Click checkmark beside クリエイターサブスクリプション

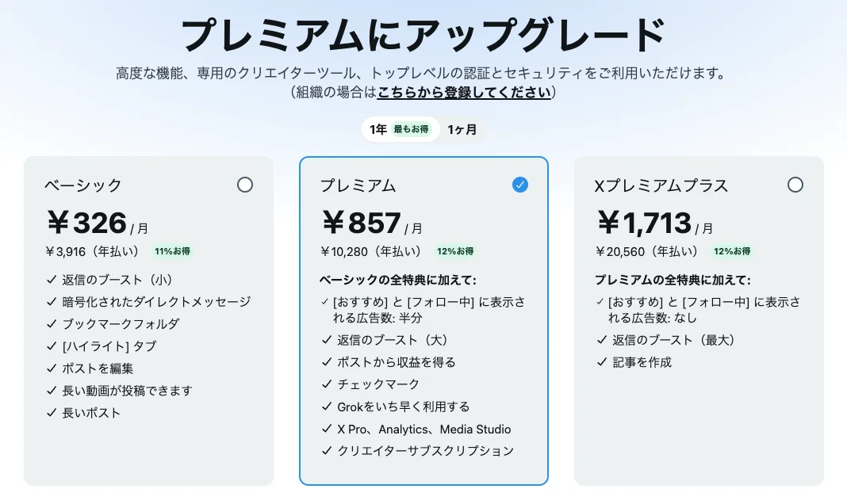(326, 450)
